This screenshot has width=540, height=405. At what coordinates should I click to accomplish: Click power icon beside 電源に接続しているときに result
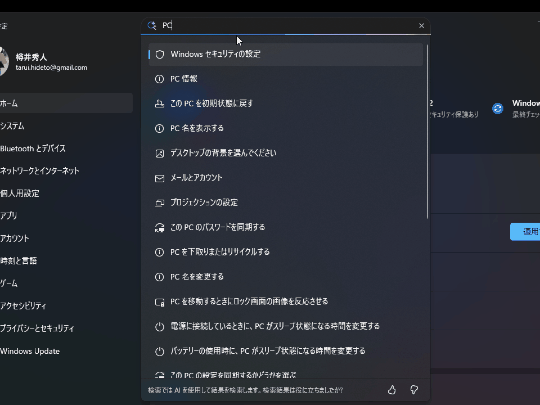[x=159, y=327]
